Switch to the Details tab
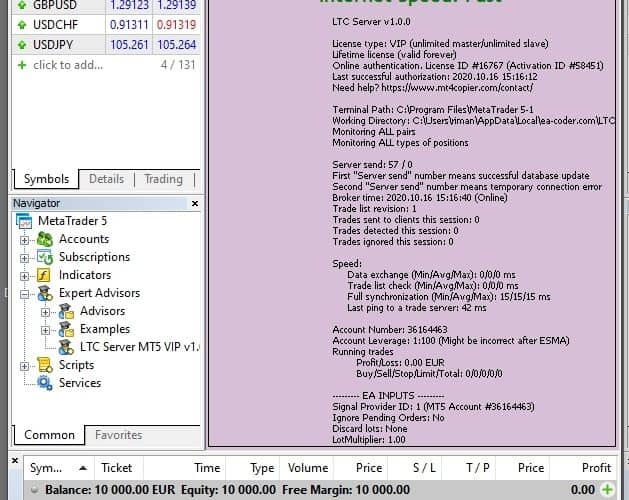This screenshot has height=500, width=629. tap(106, 179)
